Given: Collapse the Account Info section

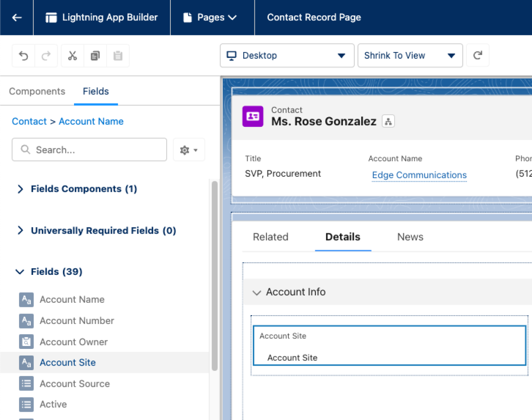Looking at the screenshot, I should pos(257,293).
